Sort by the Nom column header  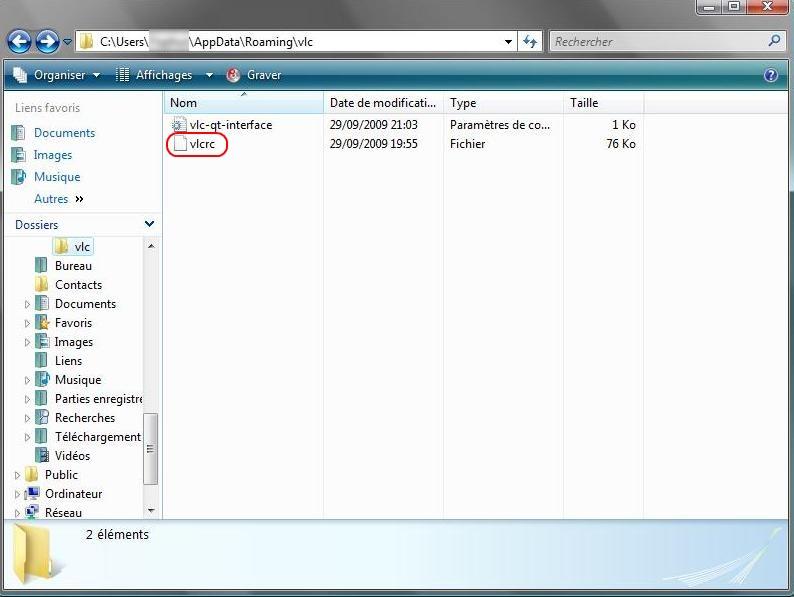(244, 103)
